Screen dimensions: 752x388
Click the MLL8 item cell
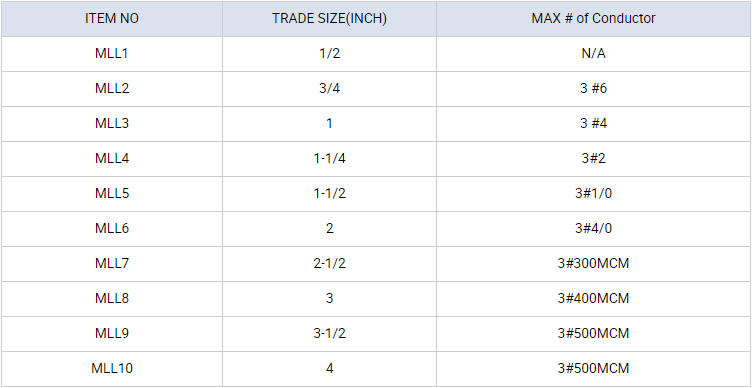(x=112, y=299)
